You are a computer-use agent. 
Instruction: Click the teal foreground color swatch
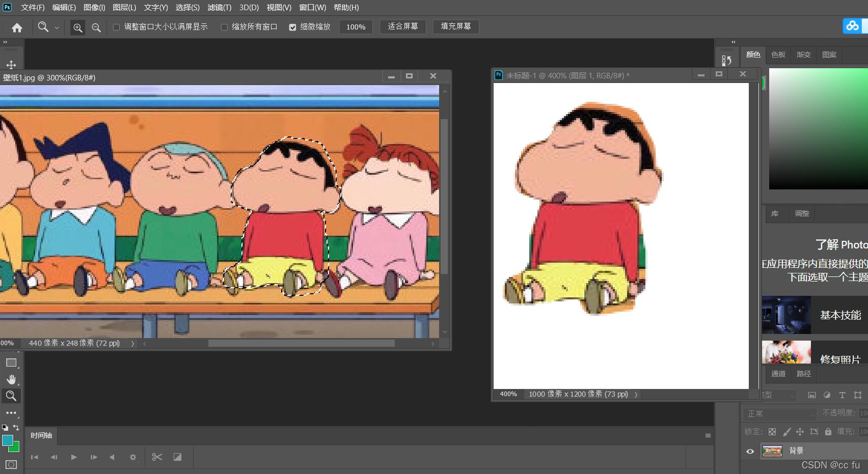click(7, 440)
